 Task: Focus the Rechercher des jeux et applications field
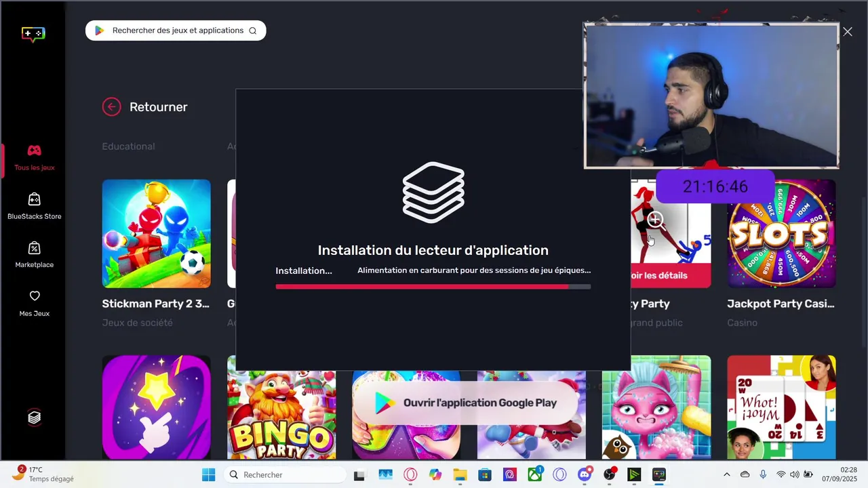176,30
